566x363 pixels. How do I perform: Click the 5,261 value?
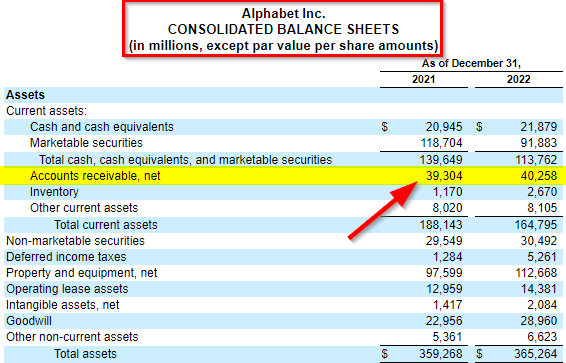[x=542, y=257]
